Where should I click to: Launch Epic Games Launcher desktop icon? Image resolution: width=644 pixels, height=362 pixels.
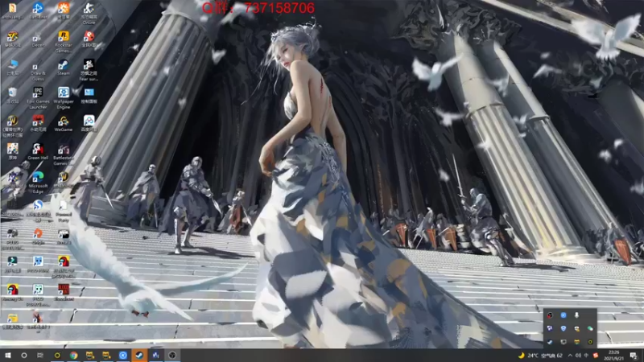[38, 98]
